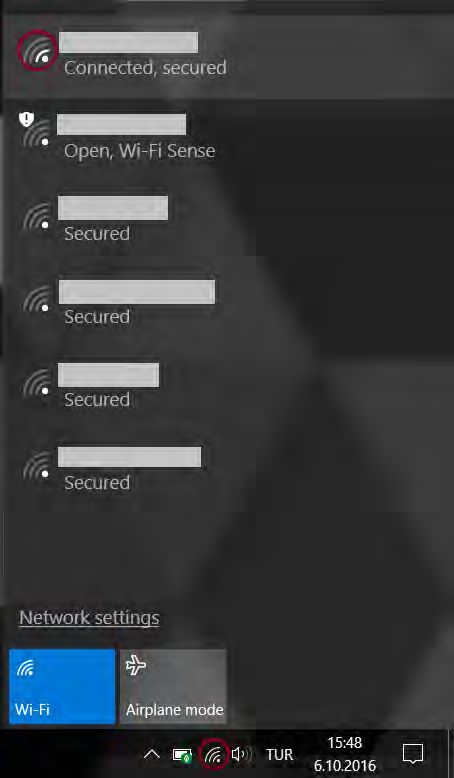
Task: Choose the last Secured network in list
Action: coord(130,467)
